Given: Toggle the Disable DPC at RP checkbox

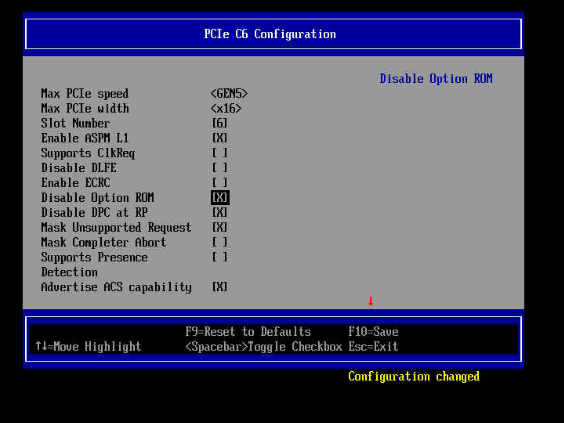Looking at the screenshot, I should pyautogui.click(x=219, y=212).
